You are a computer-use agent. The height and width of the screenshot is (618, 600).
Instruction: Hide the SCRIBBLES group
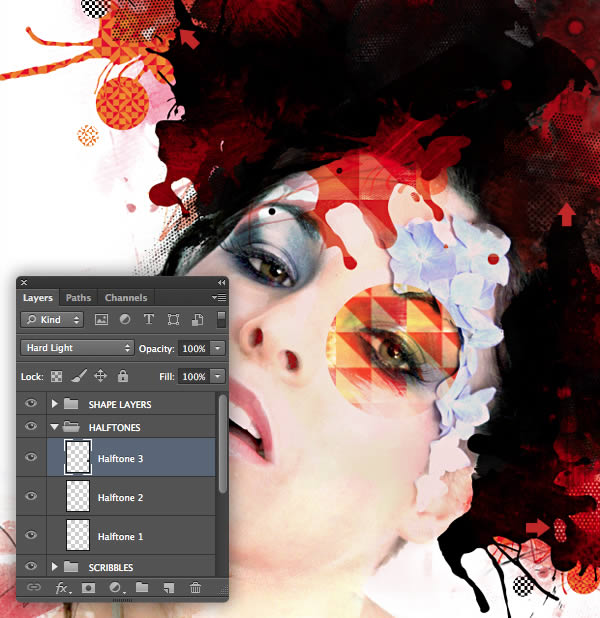[31, 566]
